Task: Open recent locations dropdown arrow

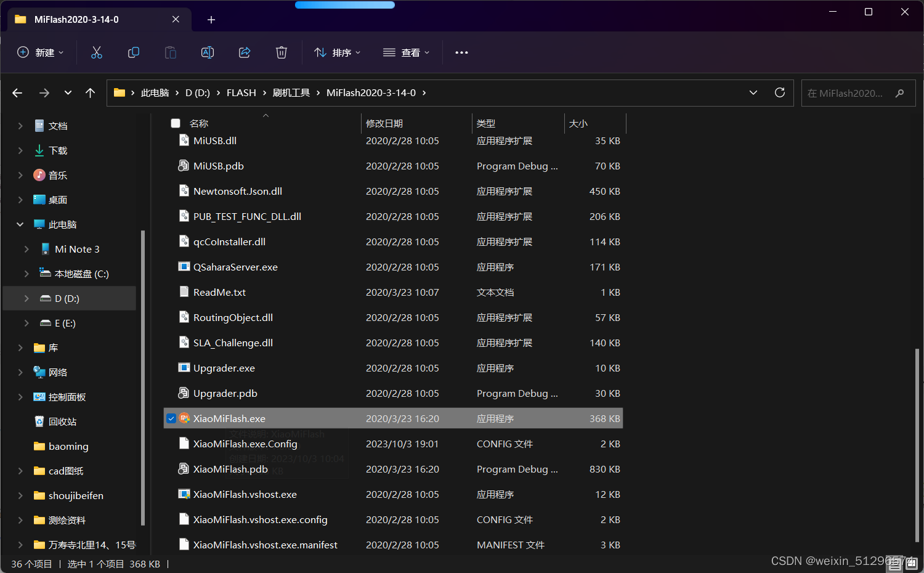Action: (x=68, y=93)
